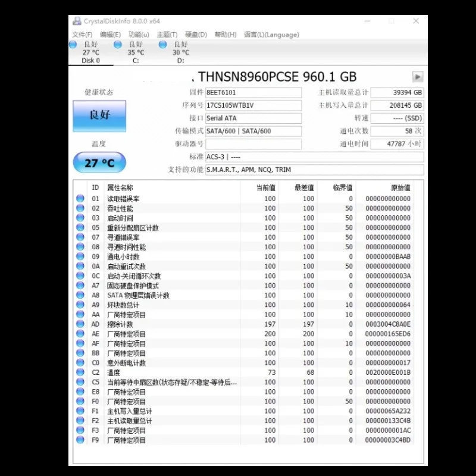The height and width of the screenshot is (476, 476).
Task: Click raw value 00000000BAAB in row 09
Action: pyautogui.click(x=388, y=256)
